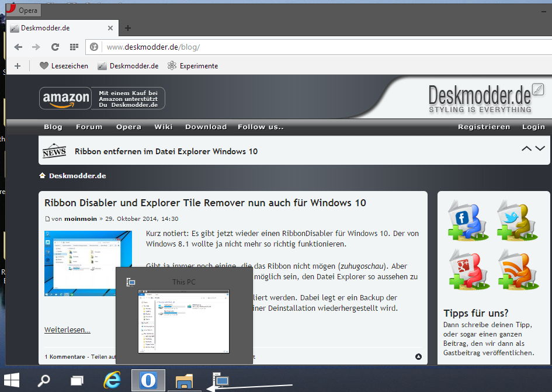Open the Download navigation item
552x392 pixels.
pyautogui.click(x=206, y=127)
